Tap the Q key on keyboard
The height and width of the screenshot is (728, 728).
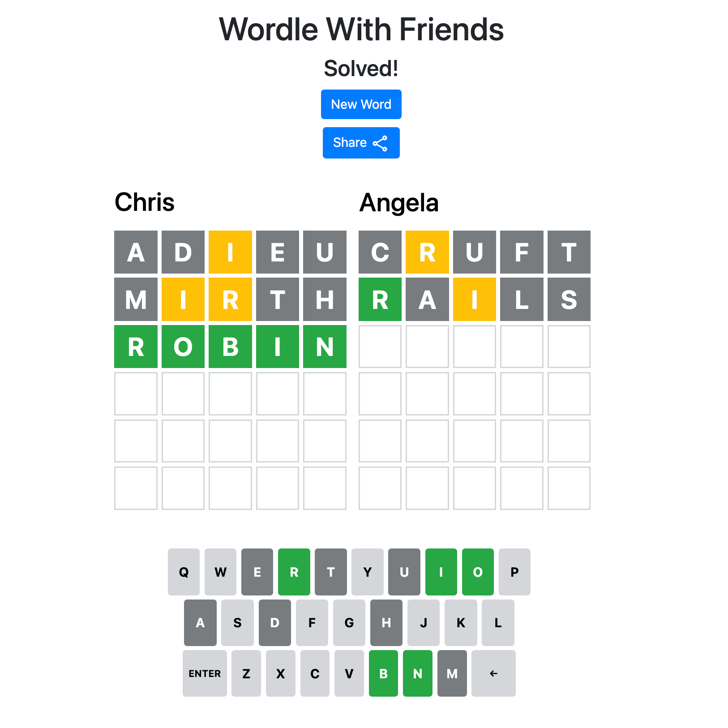tap(184, 572)
